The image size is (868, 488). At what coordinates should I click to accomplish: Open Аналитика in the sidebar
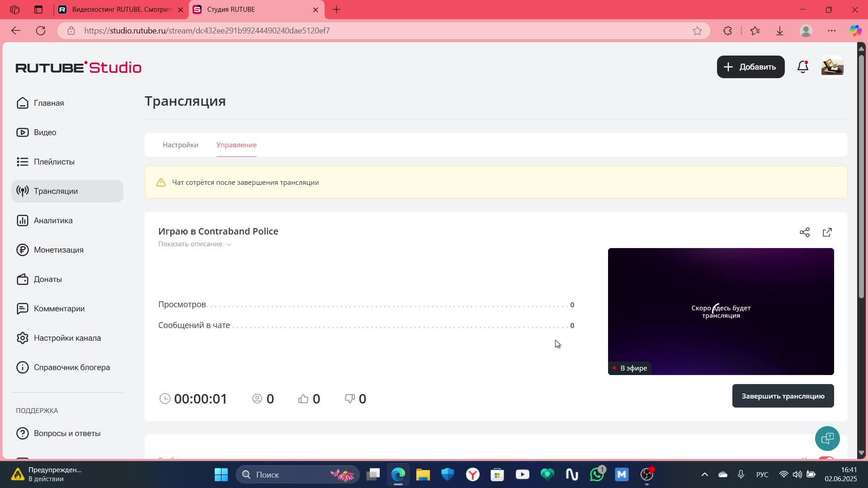[x=53, y=221]
